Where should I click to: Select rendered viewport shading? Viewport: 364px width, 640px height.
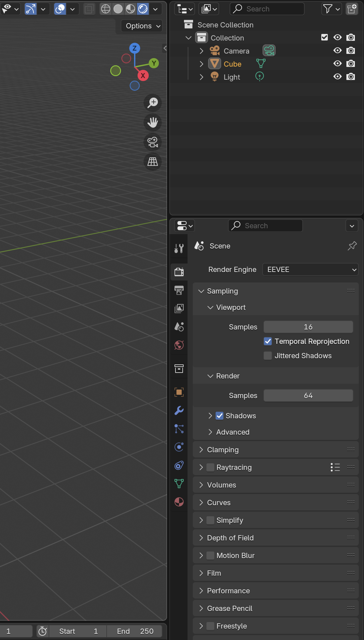[x=143, y=9]
